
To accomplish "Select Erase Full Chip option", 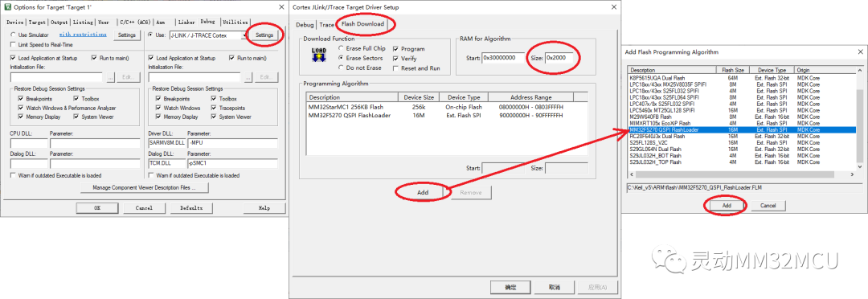I will coord(341,49).
